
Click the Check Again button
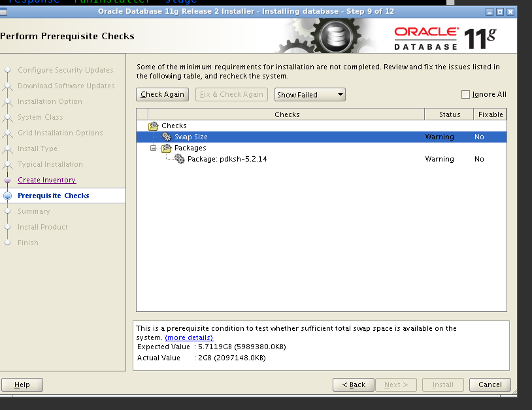162,94
